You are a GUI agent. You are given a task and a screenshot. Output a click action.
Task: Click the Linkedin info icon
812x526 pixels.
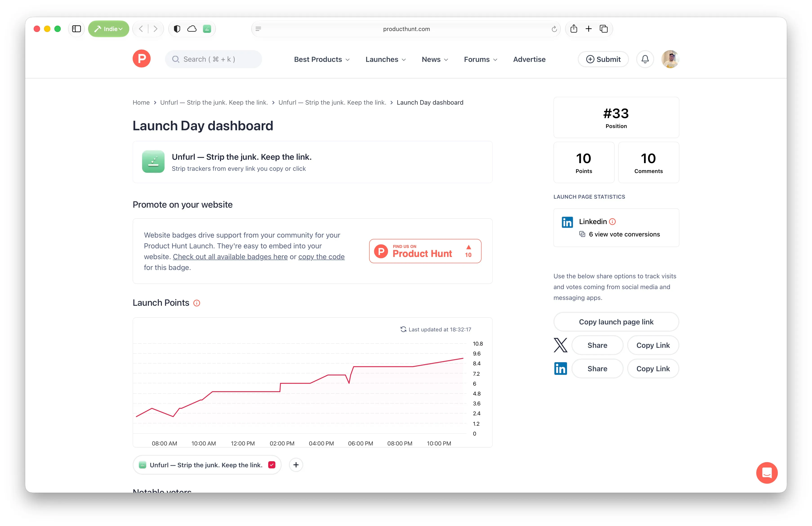tap(612, 222)
